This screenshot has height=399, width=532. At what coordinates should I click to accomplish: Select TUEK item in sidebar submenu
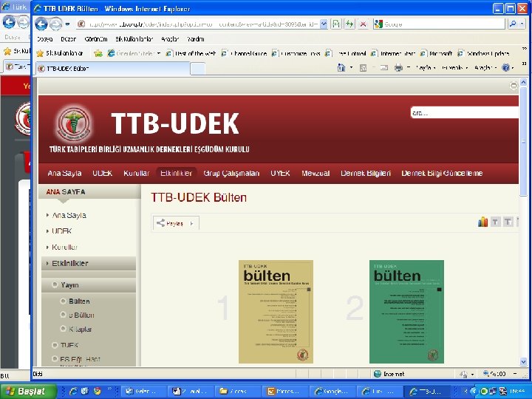[x=69, y=345]
